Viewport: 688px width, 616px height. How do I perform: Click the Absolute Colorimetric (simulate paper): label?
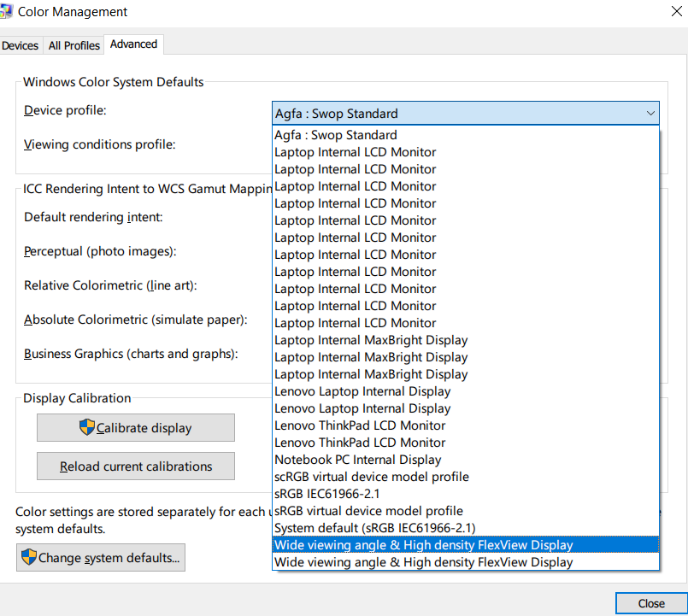136,320
